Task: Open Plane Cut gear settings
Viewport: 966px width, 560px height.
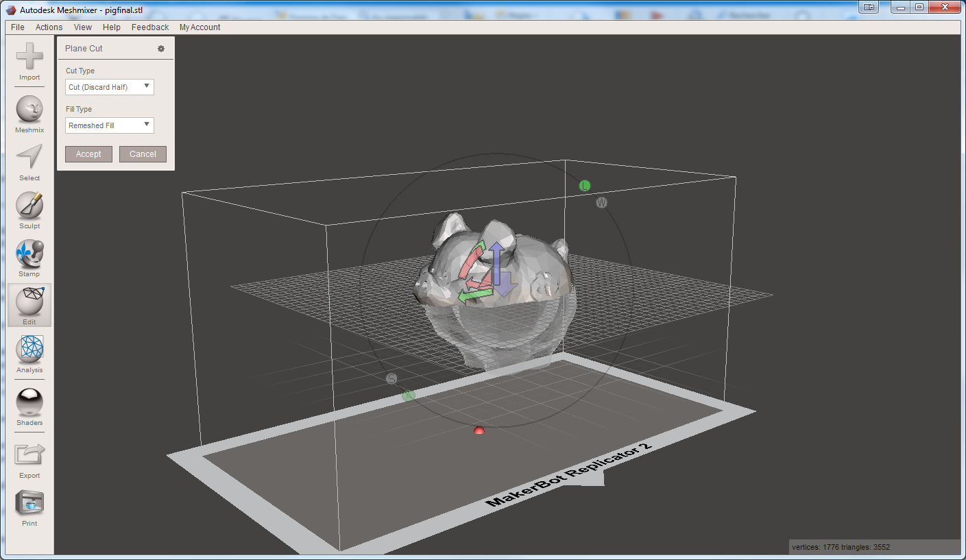Action: point(161,49)
